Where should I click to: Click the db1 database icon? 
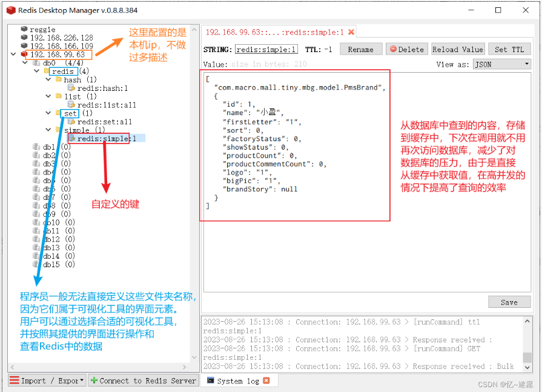pos(36,147)
